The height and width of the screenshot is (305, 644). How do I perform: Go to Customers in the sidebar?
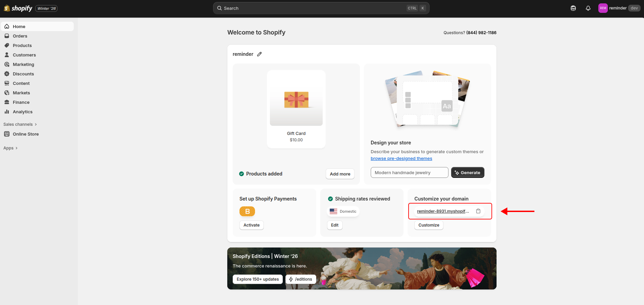(24, 55)
